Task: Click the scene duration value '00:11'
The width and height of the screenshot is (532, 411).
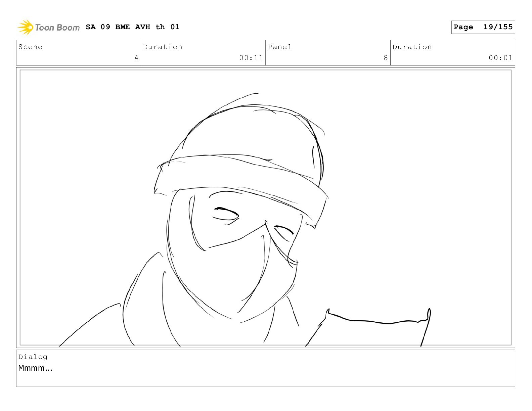Action: [251, 58]
